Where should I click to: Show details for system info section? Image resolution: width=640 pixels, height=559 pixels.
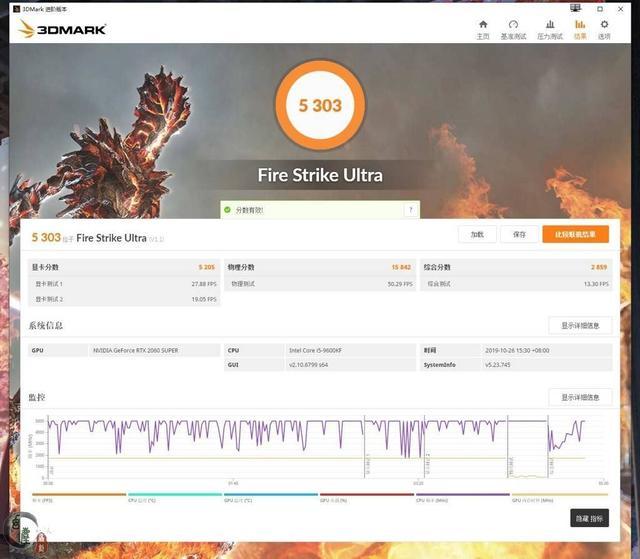point(580,326)
